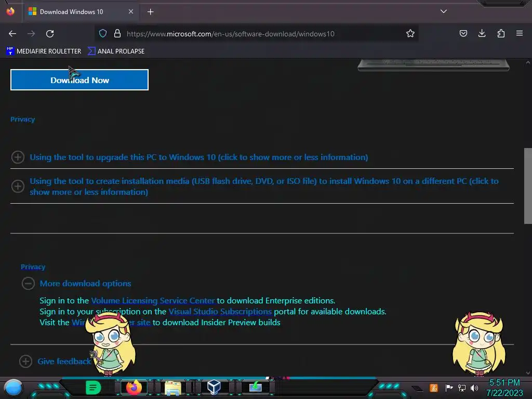
Task: Reload the current page
Action: [x=50, y=34]
